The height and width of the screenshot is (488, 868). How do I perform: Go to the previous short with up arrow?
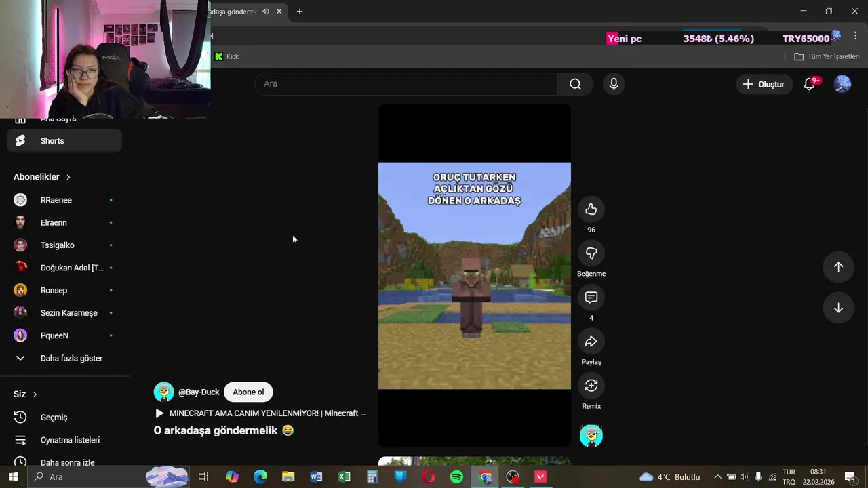(x=838, y=267)
